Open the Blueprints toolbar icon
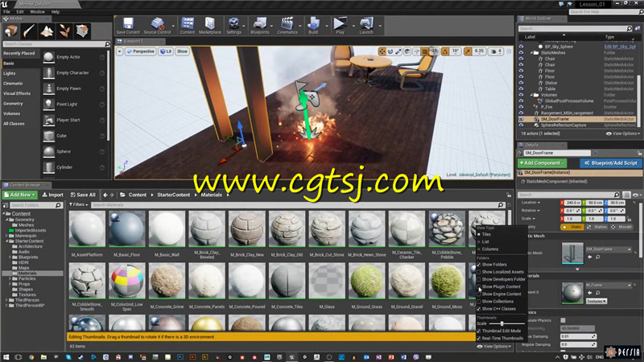The height and width of the screenshot is (362, 644). pos(259,26)
